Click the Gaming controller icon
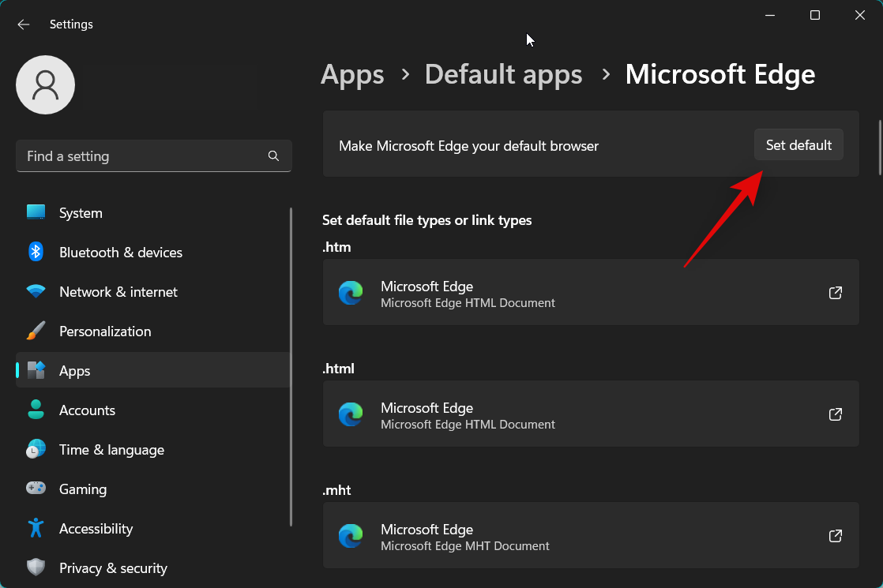The image size is (883, 588). click(x=36, y=489)
